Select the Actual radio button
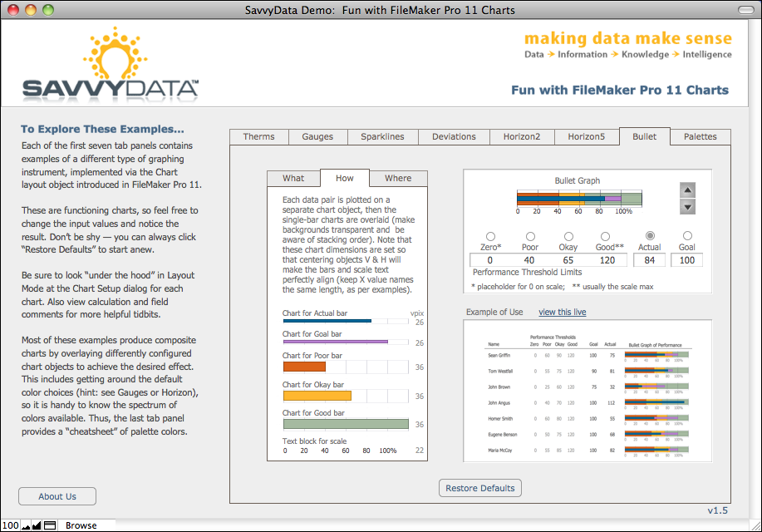The image size is (762, 532). [x=650, y=235]
